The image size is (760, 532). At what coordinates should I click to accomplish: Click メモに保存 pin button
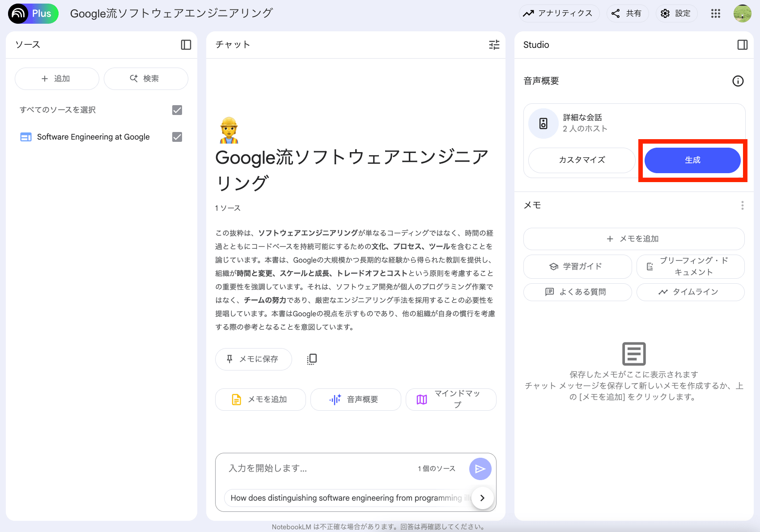(x=254, y=359)
